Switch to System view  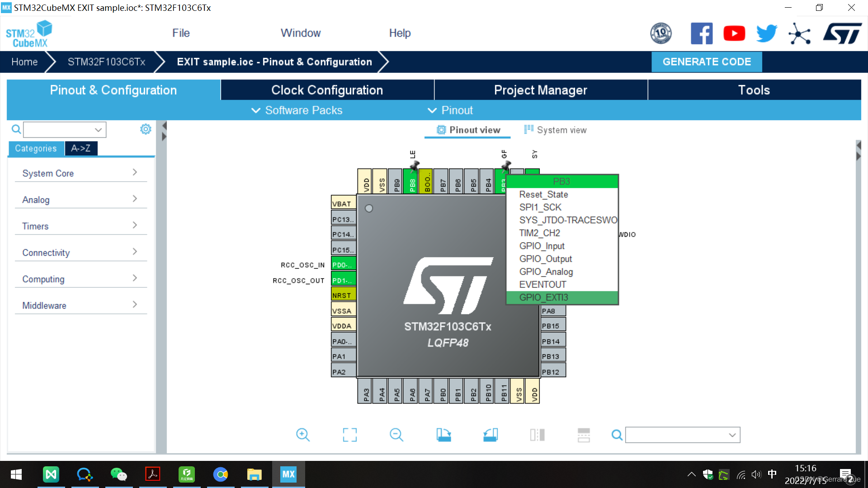(555, 130)
